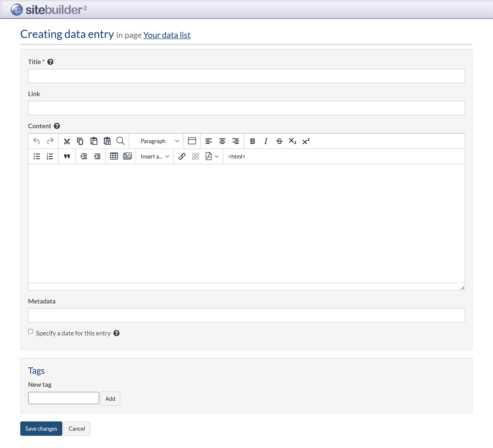Click the Add tag button

[110, 399]
